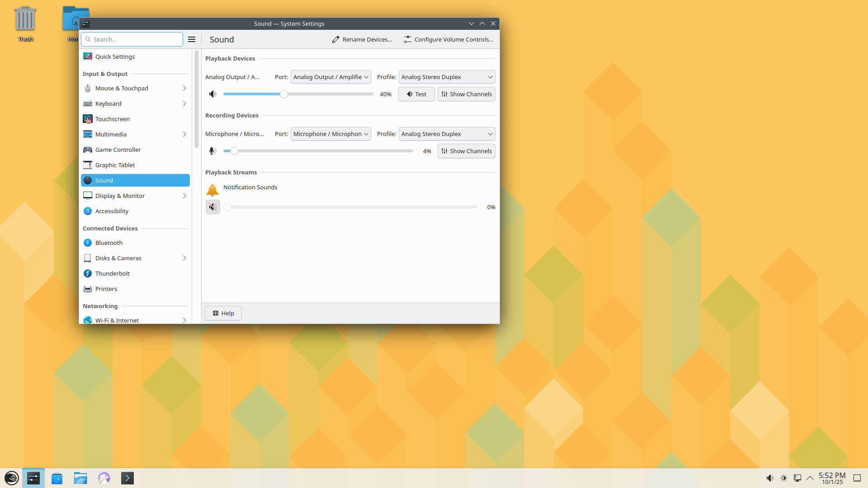Go to Bluetooth settings
868x488 pixels.
point(135,243)
